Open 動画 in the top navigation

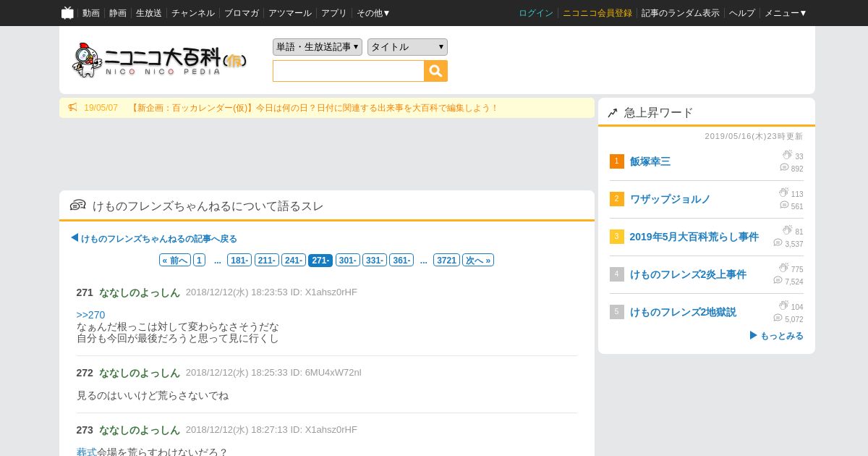click(91, 13)
